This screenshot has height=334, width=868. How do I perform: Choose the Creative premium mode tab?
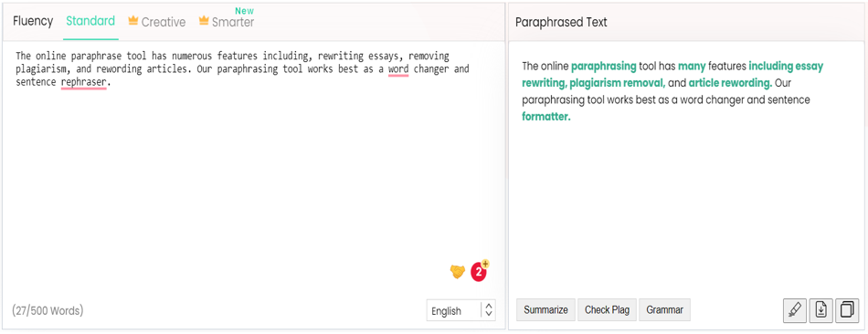point(156,22)
